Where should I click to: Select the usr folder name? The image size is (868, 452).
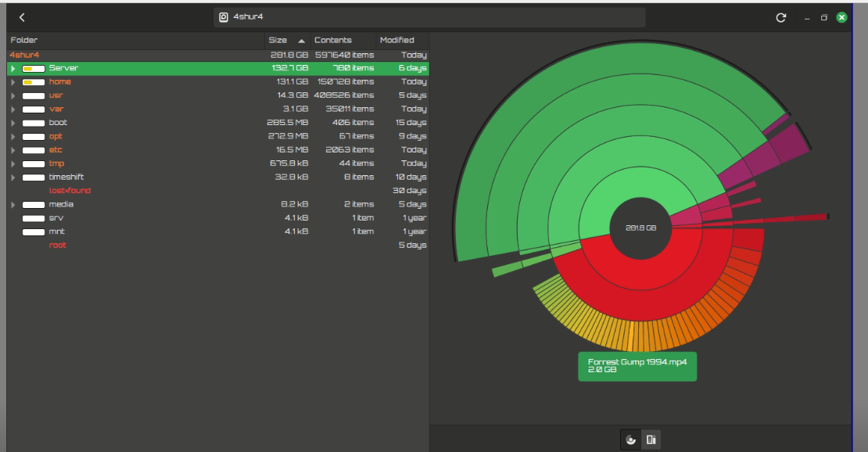click(x=56, y=95)
